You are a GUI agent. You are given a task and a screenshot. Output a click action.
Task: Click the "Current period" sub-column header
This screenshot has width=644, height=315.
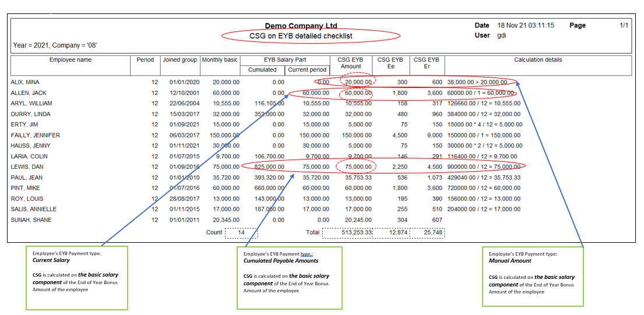click(307, 70)
